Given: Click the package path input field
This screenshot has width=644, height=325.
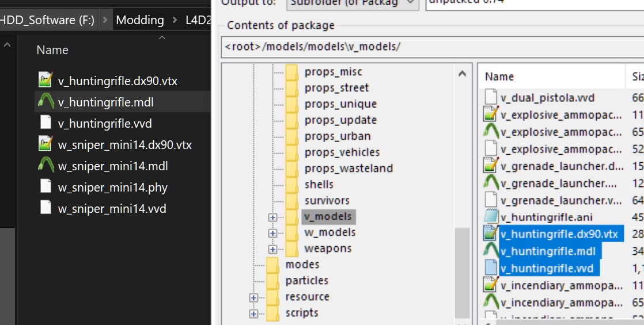Looking at the screenshot, I should 432,47.
